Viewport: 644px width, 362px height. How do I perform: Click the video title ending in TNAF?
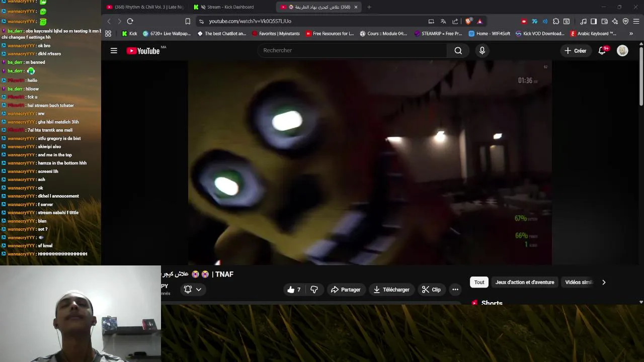(x=197, y=274)
